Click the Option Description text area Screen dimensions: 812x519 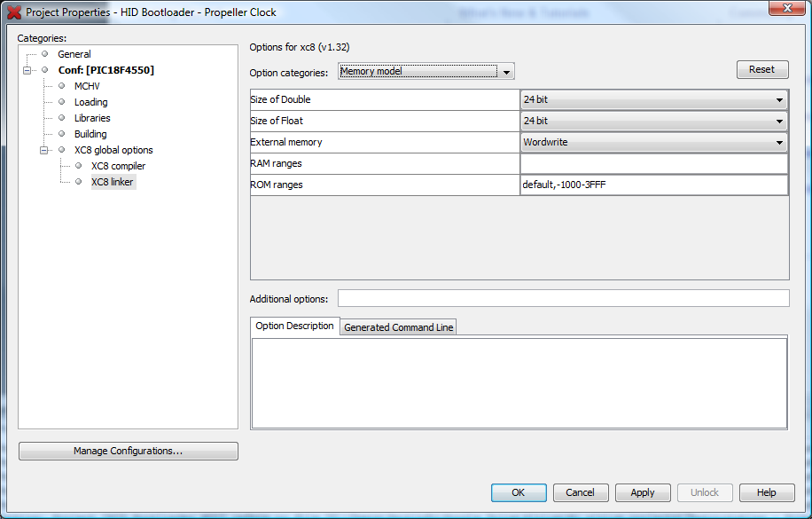click(519, 383)
